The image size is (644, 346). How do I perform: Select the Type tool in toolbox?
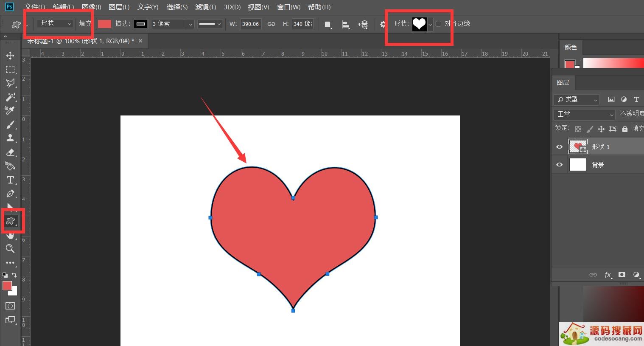pos(10,180)
